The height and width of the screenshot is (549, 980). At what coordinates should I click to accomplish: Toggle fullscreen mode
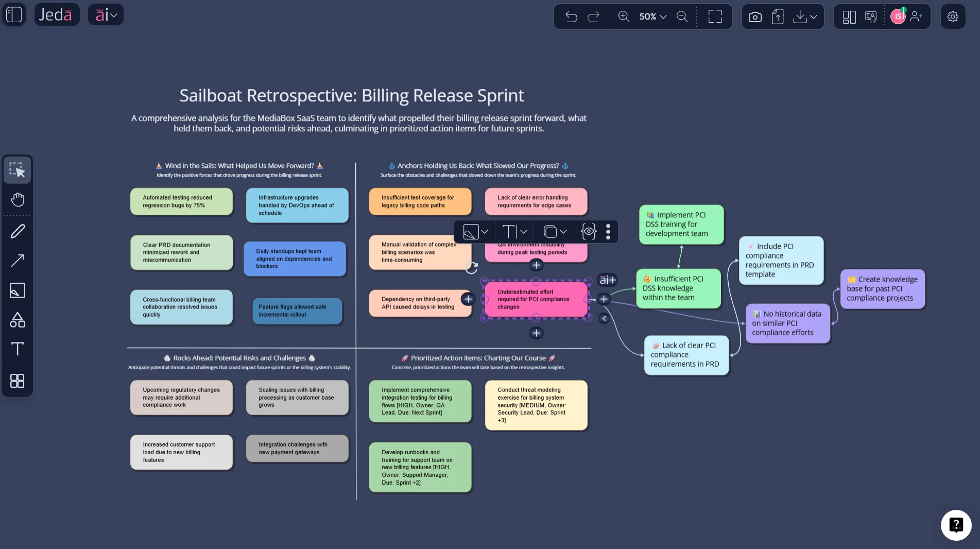(x=714, y=16)
